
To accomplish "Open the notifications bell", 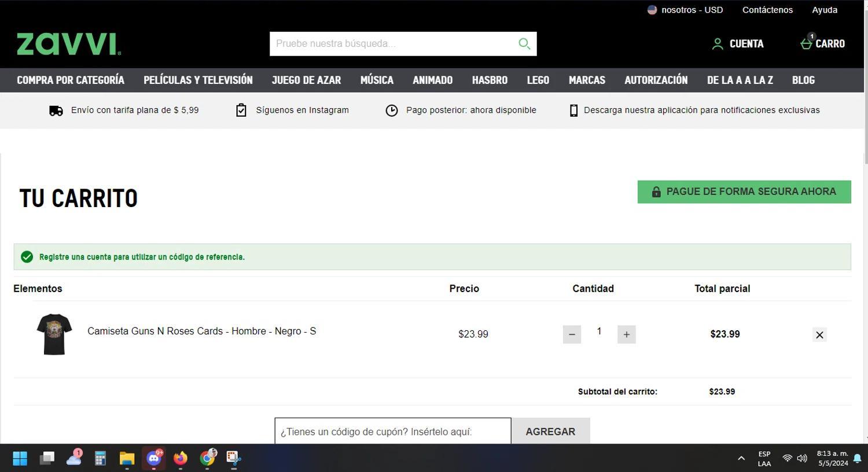I will point(857,459).
